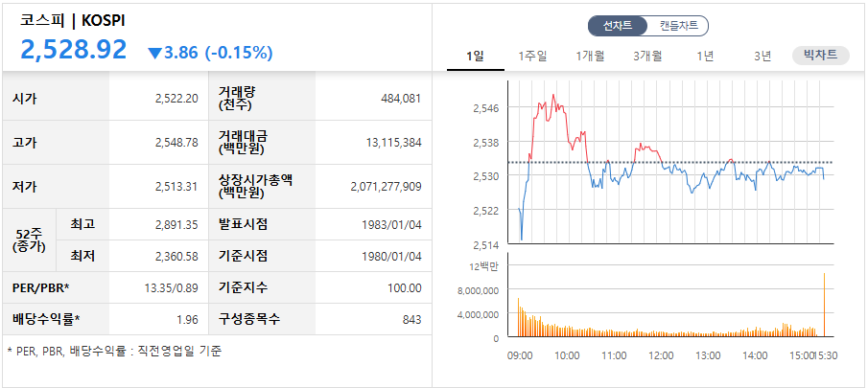Screen dimensions: 868x388
Task: Select the 1주일 period tab
Action: point(532,56)
